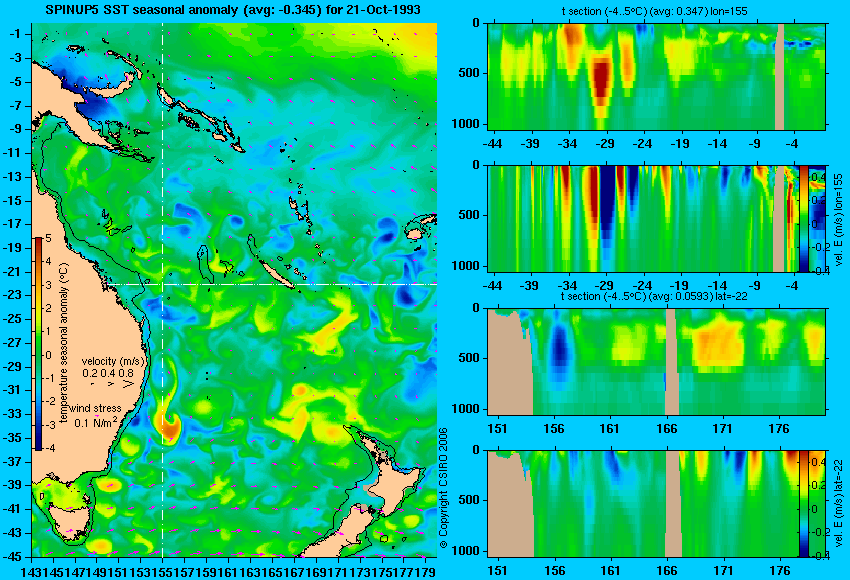The height and width of the screenshot is (580, 850).
Task: Click the '-29' tick under top temperature section
Action: [x=605, y=144]
